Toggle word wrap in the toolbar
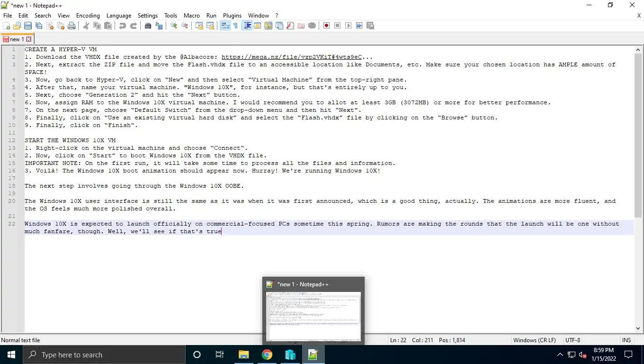 click(x=225, y=26)
